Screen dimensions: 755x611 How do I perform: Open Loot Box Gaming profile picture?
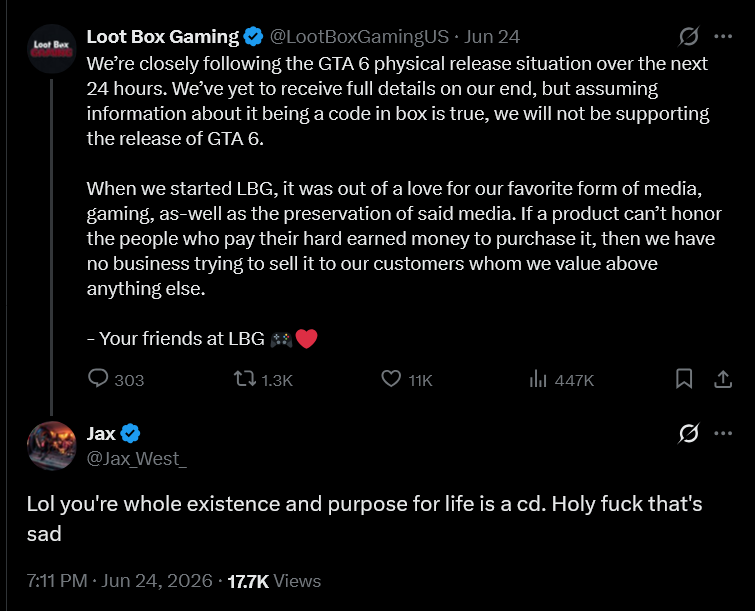point(52,49)
